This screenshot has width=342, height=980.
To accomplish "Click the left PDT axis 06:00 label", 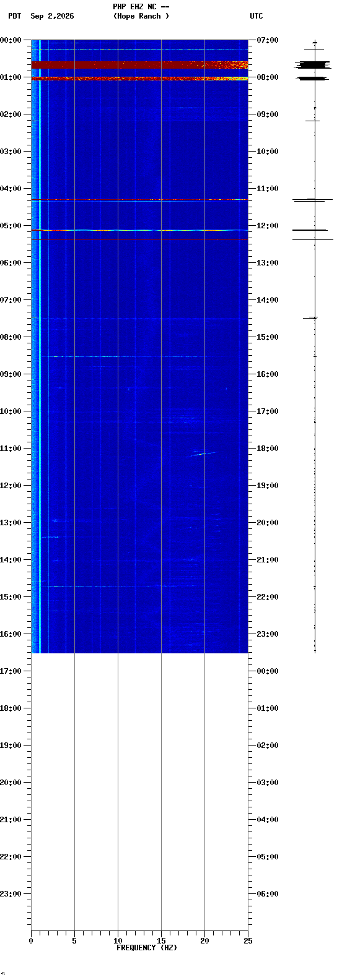I will tap(11, 263).
